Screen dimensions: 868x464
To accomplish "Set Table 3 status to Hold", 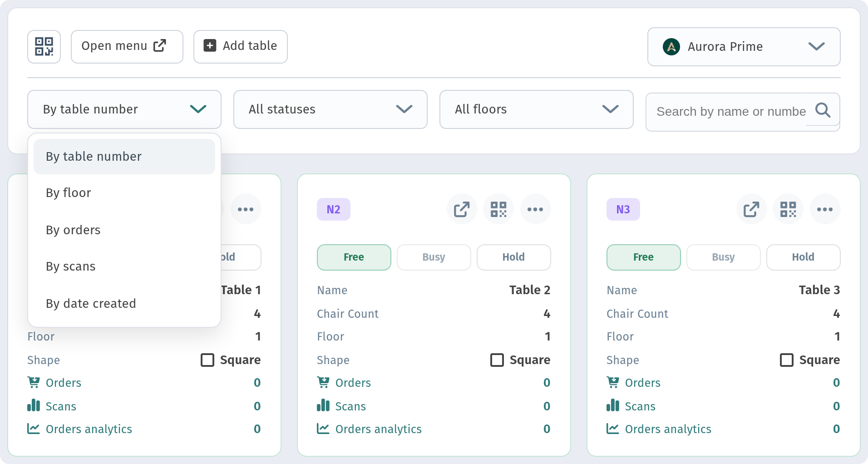I will coord(804,257).
